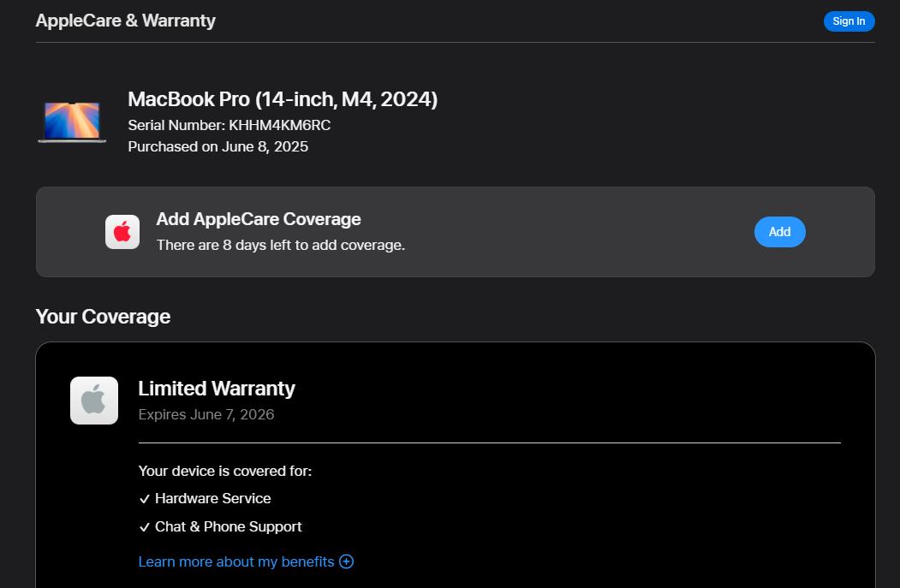Click the Add AppleCare Coverage heading
900x588 pixels.
click(259, 219)
